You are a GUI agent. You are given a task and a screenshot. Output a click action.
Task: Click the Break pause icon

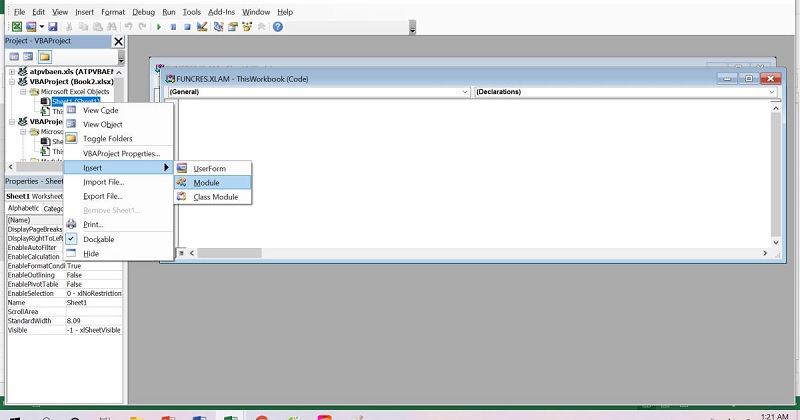coord(173,27)
